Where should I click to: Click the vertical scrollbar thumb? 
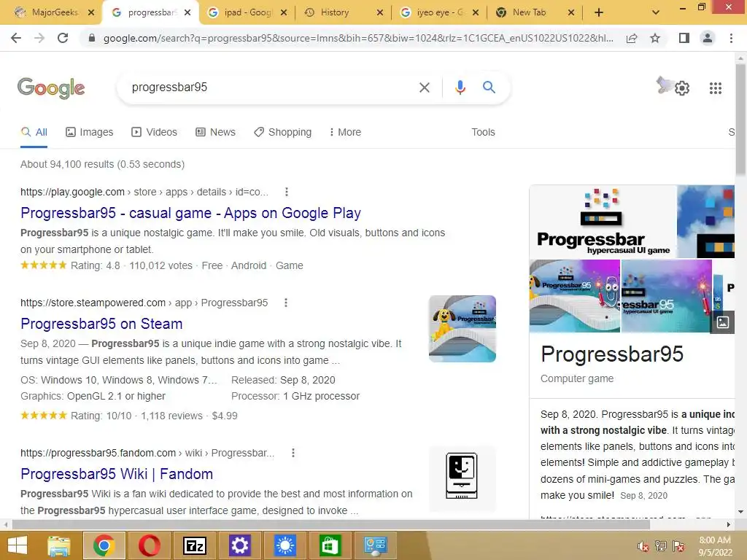click(x=740, y=119)
